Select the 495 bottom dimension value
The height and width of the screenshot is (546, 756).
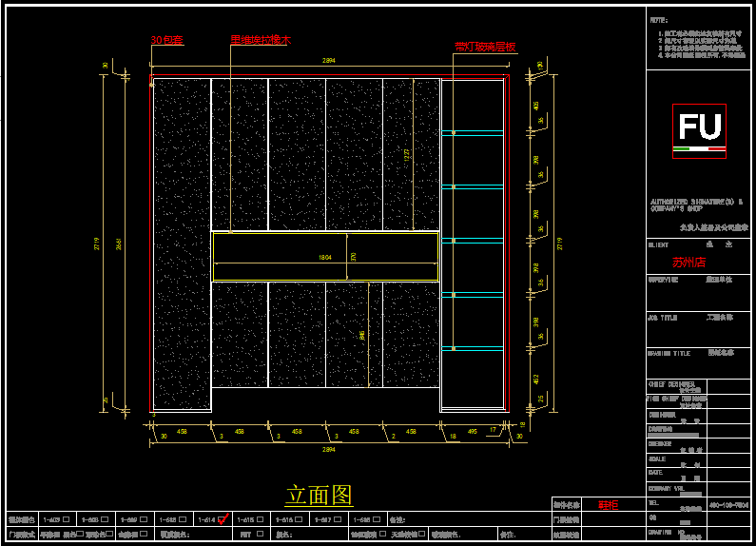point(472,431)
